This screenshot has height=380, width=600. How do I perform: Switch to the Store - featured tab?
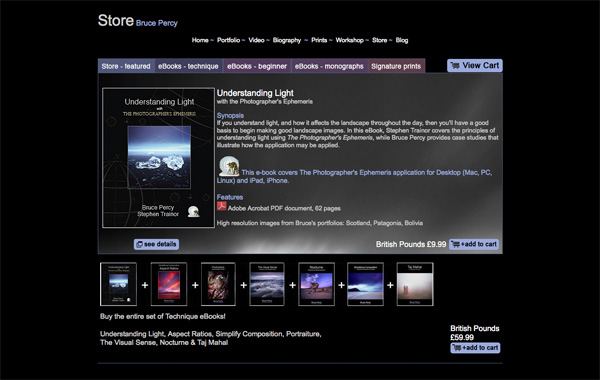coord(126,66)
